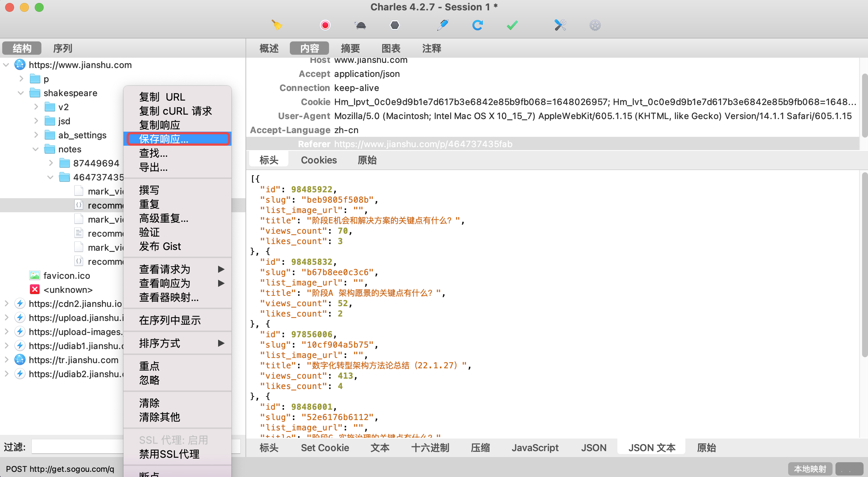Choose 复制响应 menu item
Screen dimensions: 868x477
177,125
